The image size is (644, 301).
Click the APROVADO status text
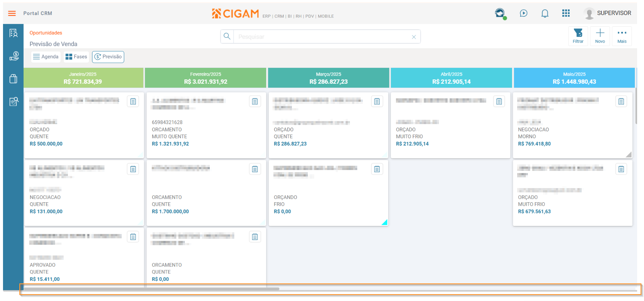(x=43, y=265)
